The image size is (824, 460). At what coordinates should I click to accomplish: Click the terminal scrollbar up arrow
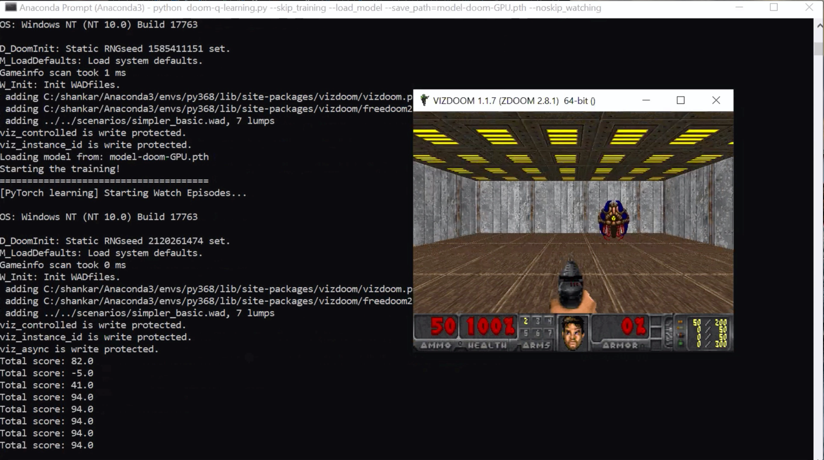tap(819, 24)
